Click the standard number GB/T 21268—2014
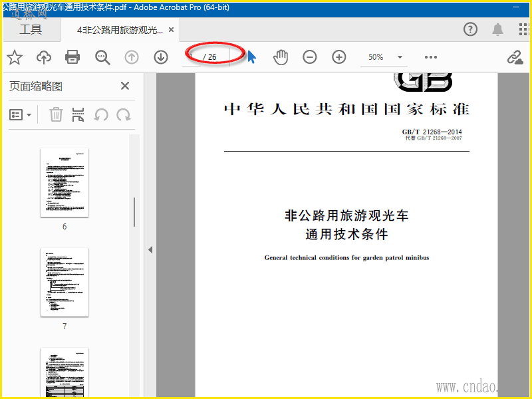The height and width of the screenshot is (399, 532). 432,132
